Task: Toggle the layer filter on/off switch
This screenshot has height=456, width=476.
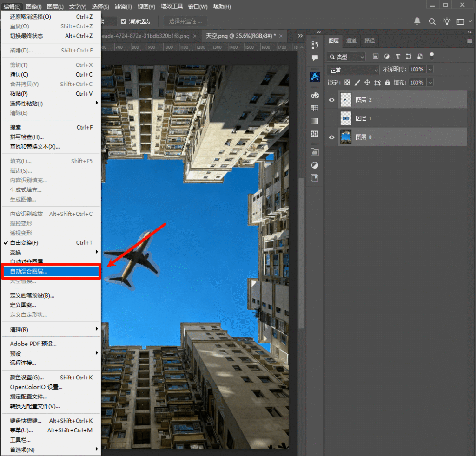Action: 431,56
